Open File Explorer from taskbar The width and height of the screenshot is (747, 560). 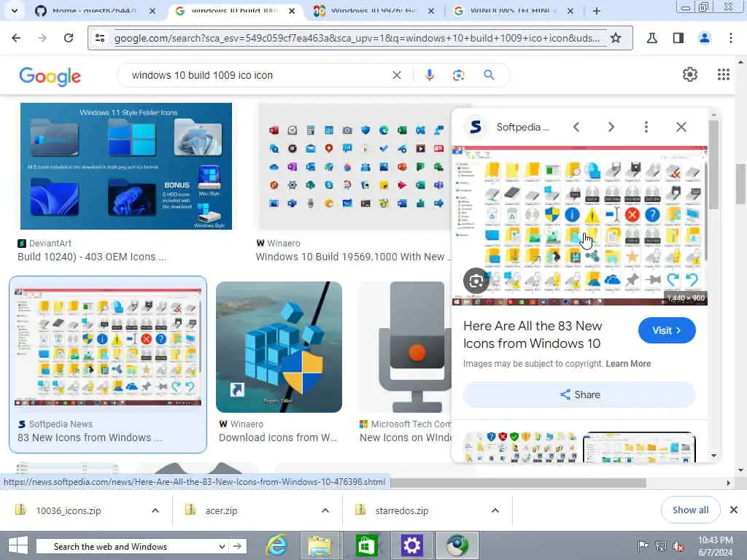click(x=320, y=545)
